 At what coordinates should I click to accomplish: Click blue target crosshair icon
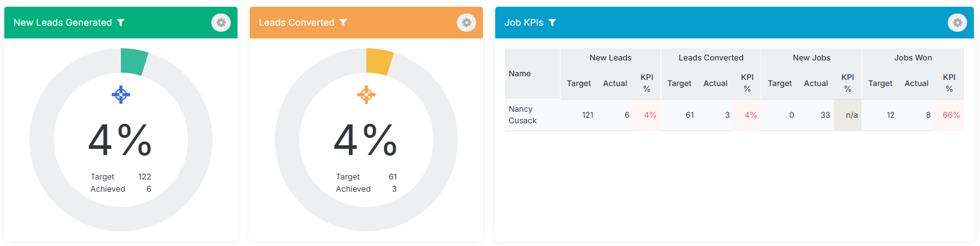coord(121,95)
